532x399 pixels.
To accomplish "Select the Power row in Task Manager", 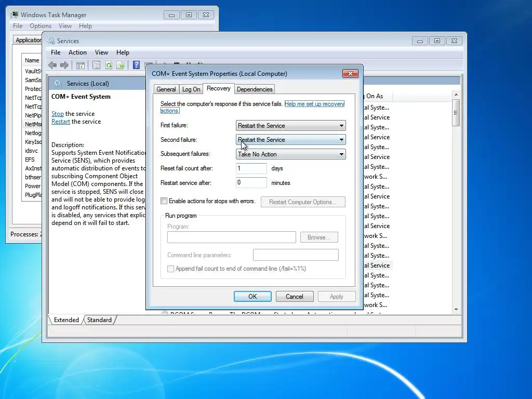I will coord(32,186).
